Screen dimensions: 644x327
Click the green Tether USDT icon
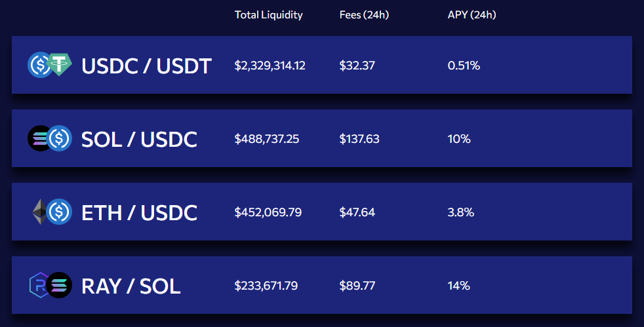point(60,64)
